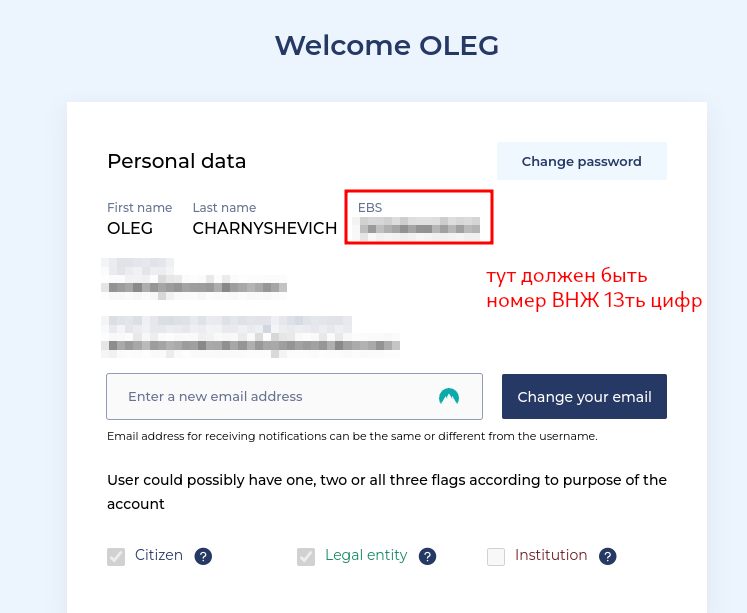Click the Personal data section title
The height and width of the screenshot is (613, 747).
177,161
